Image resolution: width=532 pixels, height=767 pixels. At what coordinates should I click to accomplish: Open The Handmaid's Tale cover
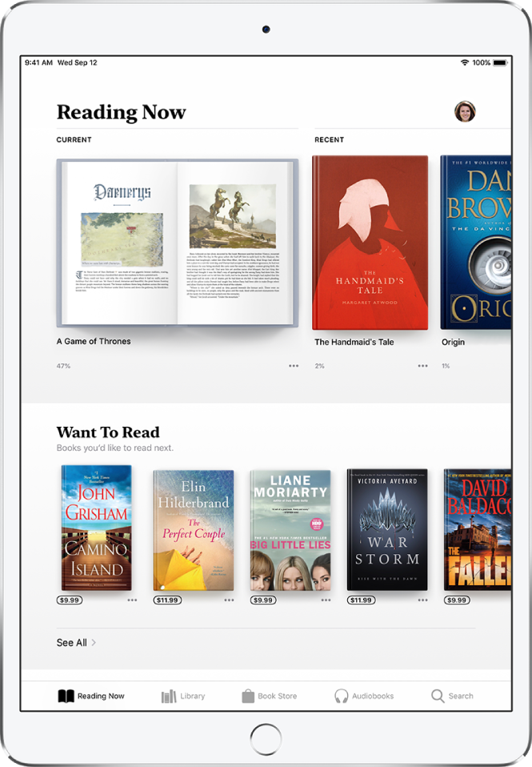[x=370, y=243]
